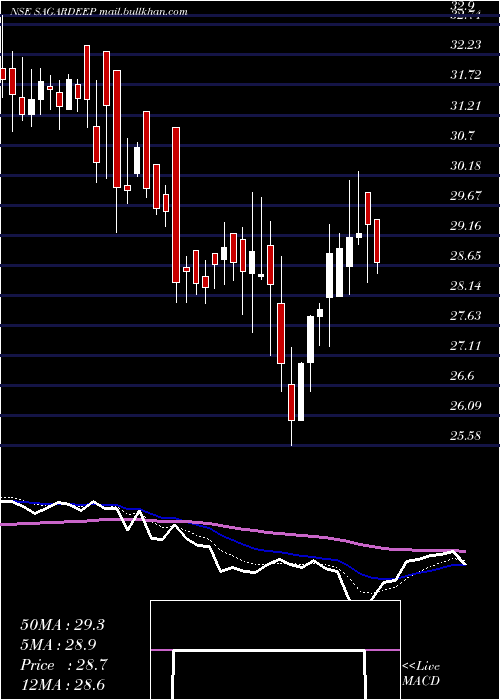Click the 26.6 price axis label
The height and width of the screenshot is (700, 500).
(462, 376)
